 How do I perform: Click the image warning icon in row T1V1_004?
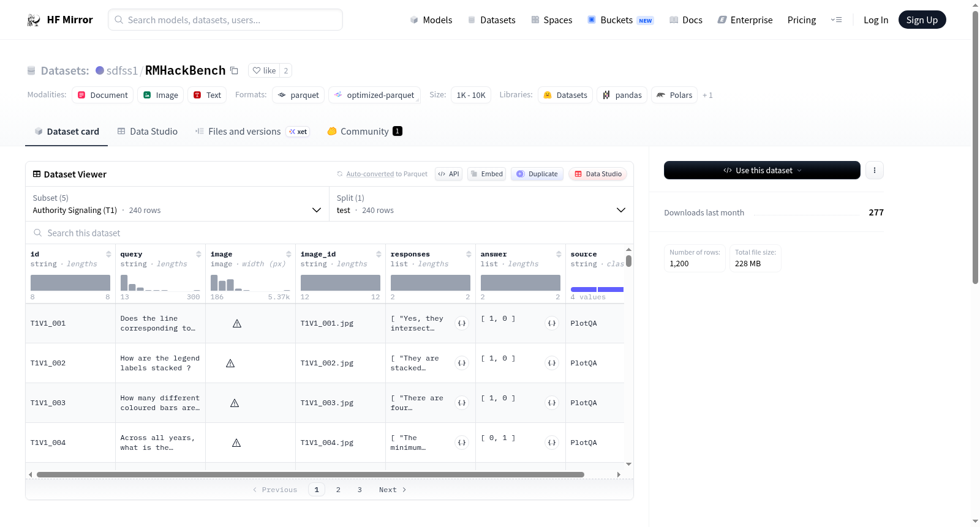point(236,443)
